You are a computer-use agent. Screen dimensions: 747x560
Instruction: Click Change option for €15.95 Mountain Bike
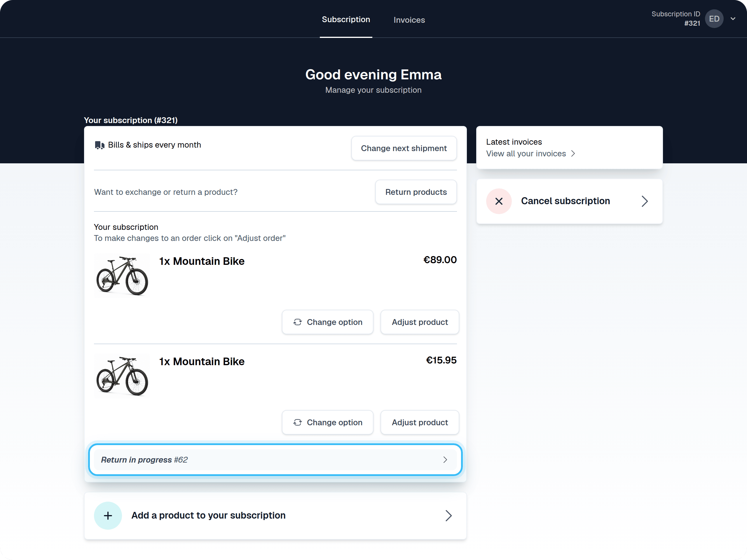point(328,422)
